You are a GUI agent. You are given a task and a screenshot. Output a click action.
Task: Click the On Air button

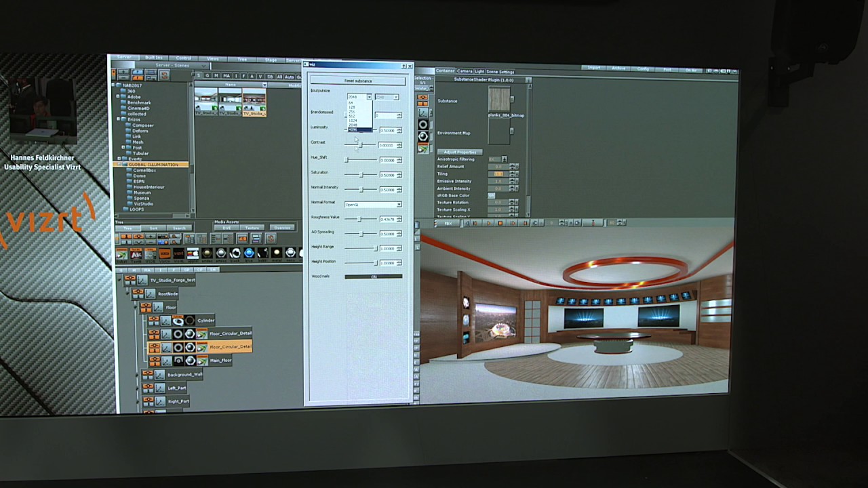coord(691,70)
